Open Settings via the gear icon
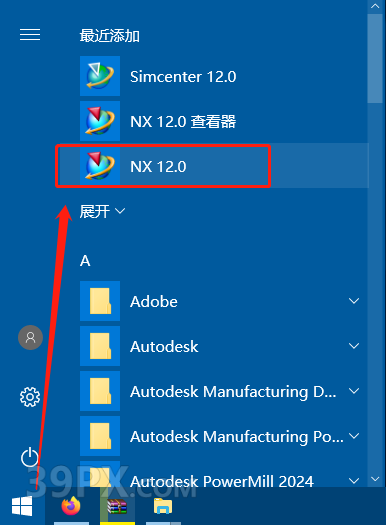This screenshot has width=386, height=525. coord(30,397)
